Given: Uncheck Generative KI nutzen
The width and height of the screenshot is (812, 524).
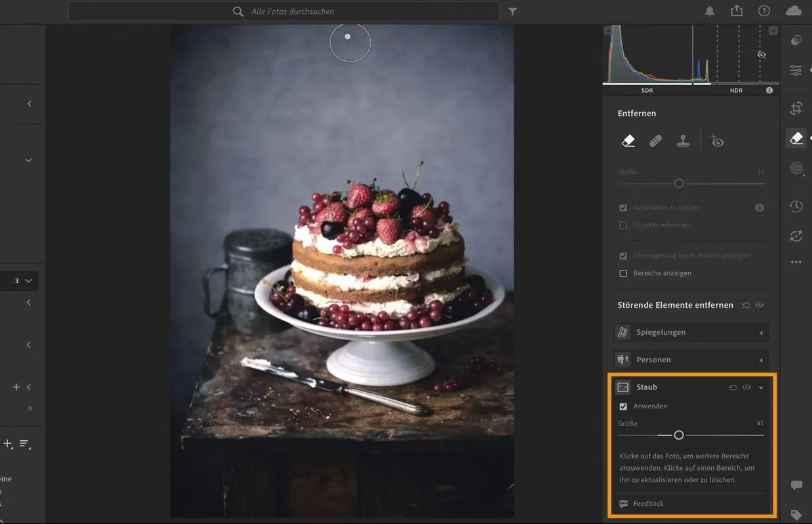Looking at the screenshot, I should [x=623, y=208].
